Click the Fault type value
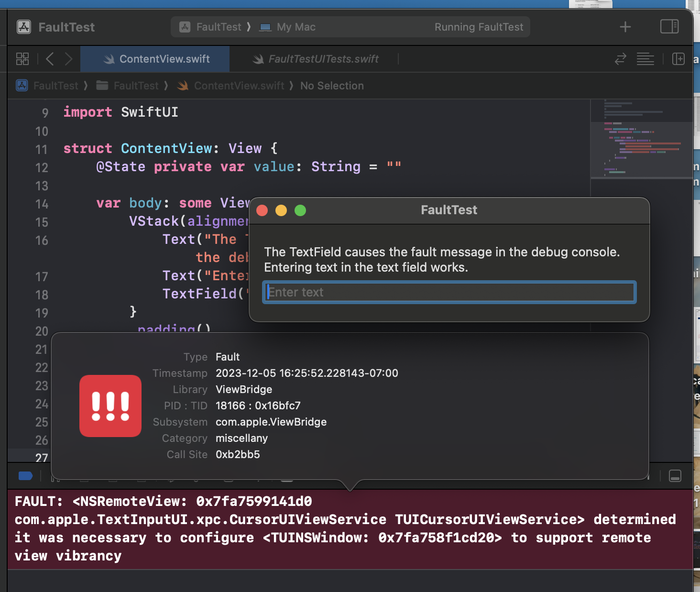Viewport: 700px width, 592px height. point(228,357)
